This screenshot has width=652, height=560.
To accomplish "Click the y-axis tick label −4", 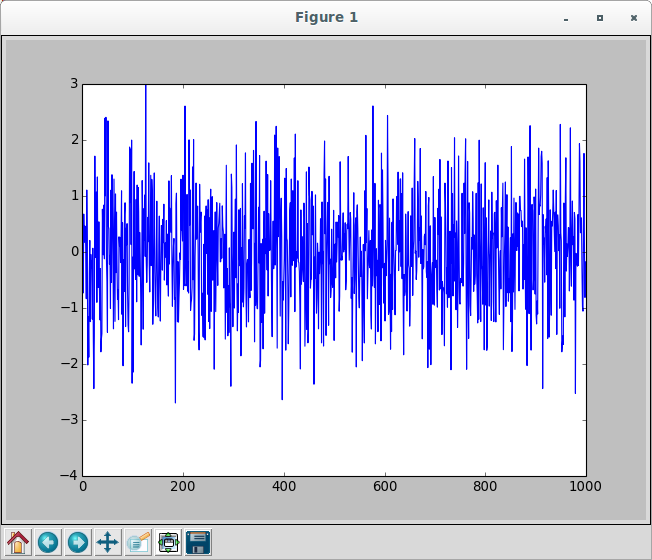I will pos(70,475).
